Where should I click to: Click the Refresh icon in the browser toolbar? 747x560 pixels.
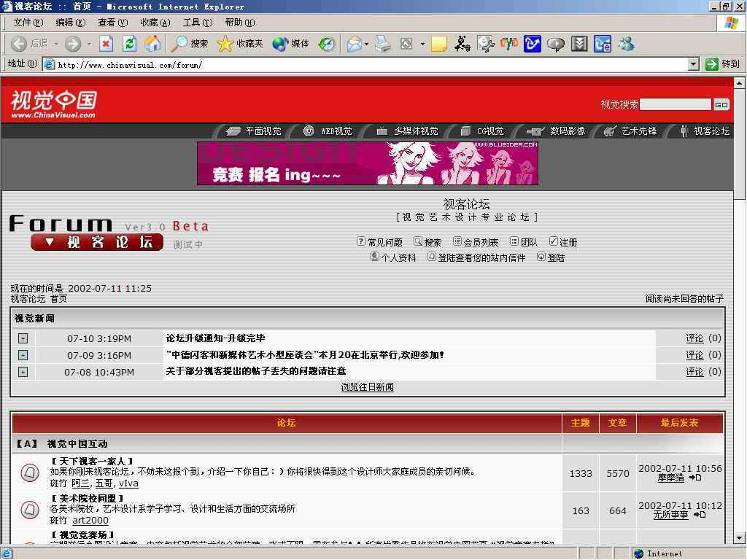pos(128,44)
